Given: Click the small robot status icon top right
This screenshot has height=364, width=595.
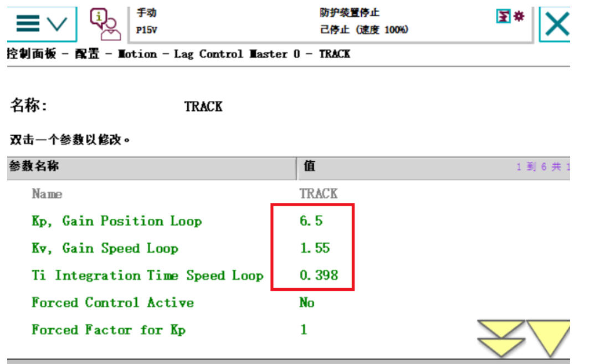Looking at the screenshot, I should click(x=510, y=17).
